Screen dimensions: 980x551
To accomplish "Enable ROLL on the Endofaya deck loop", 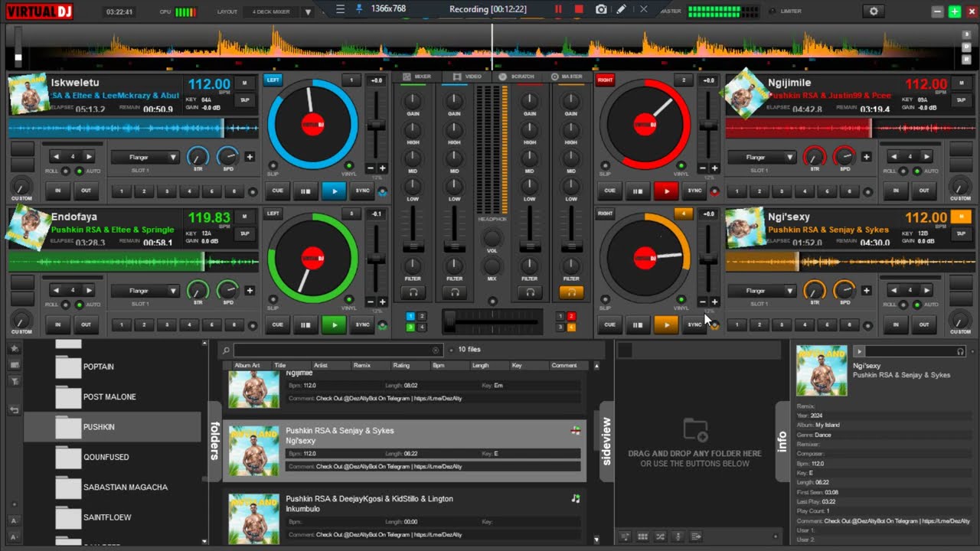I will [x=66, y=305].
